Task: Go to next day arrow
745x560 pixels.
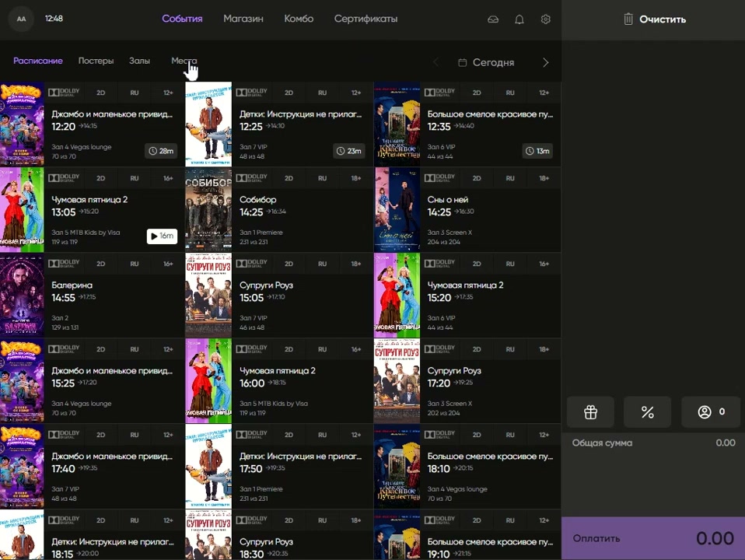Action: tap(545, 62)
